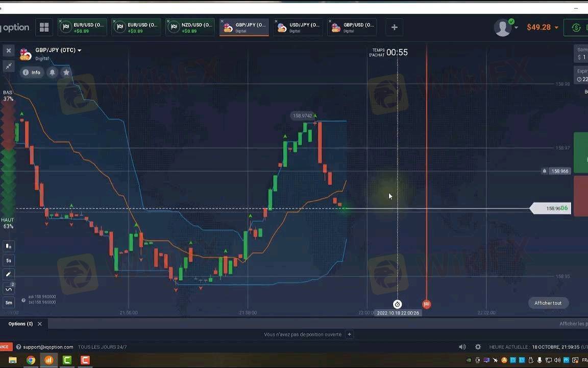
Task: Click the 158.98 price axis label
Action: (x=562, y=84)
